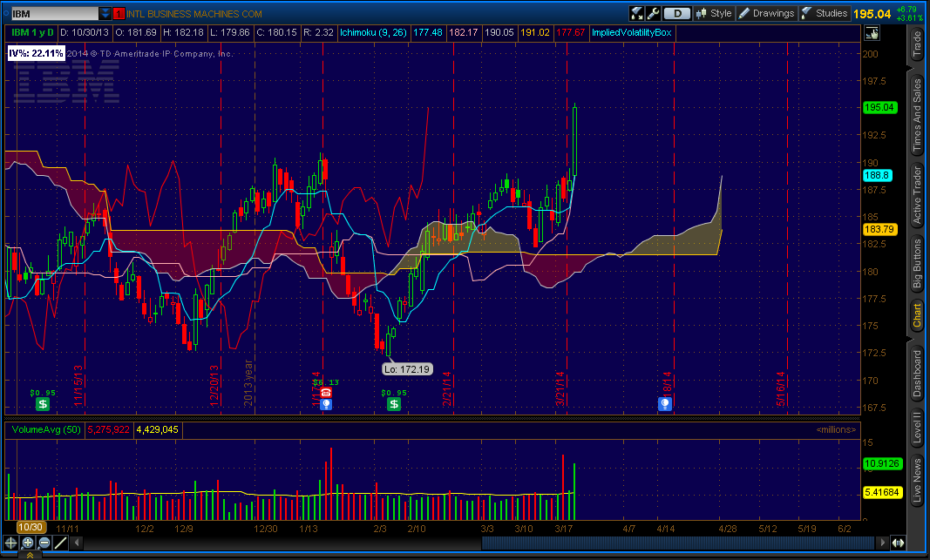Screen dimensions: 930x560
Task: Click the VolumeAvg (50) study label
Action: pos(46,429)
